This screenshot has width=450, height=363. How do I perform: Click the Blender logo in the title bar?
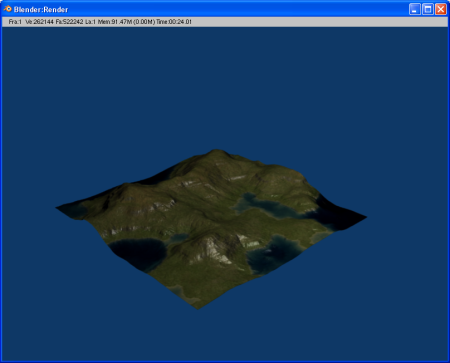tap(7, 9)
